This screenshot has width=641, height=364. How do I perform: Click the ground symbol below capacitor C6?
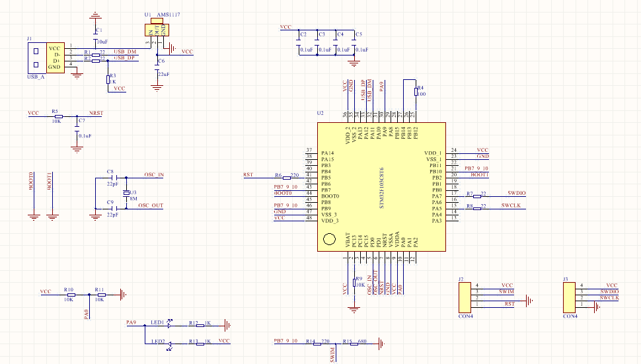[x=157, y=88]
